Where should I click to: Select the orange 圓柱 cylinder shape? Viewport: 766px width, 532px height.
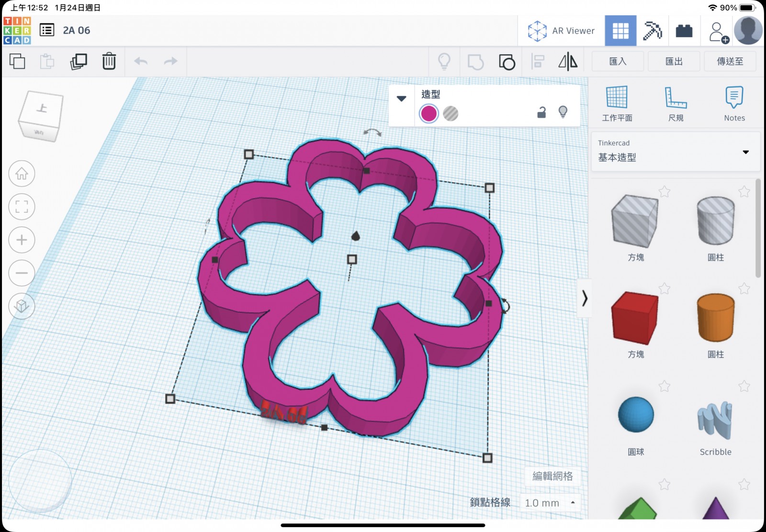pyautogui.click(x=716, y=318)
